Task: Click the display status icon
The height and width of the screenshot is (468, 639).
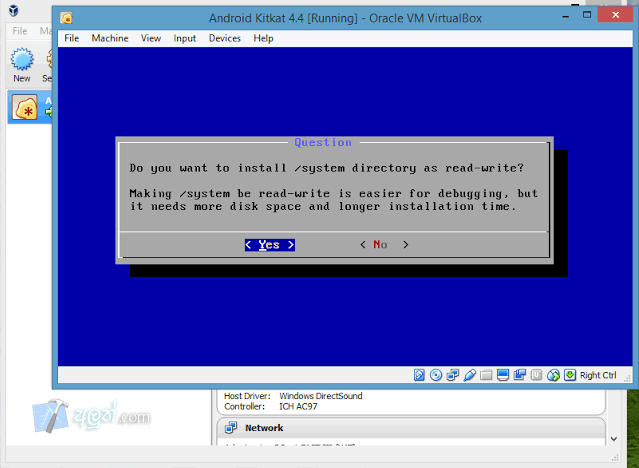Action: click(503, 375)
